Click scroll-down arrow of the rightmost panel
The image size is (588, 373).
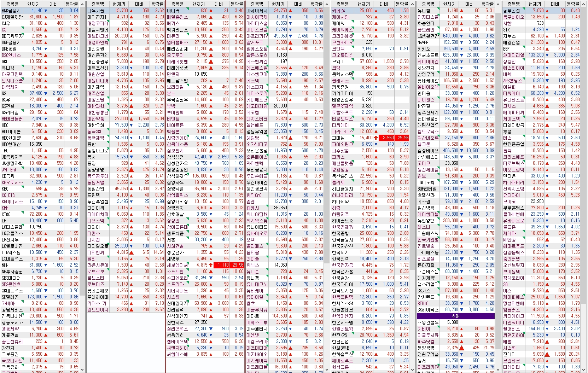[584, 369]
